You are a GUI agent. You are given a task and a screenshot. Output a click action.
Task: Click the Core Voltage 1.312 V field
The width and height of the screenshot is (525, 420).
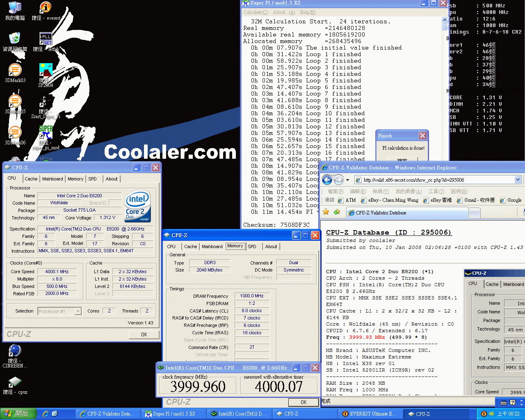[107, 217]
